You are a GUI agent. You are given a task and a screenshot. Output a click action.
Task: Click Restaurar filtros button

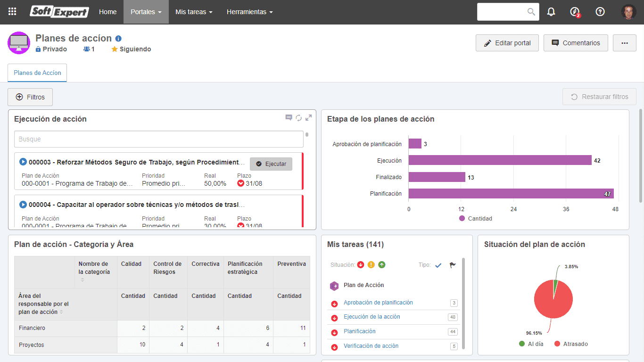pyautogui.click(x=599, y=97)
